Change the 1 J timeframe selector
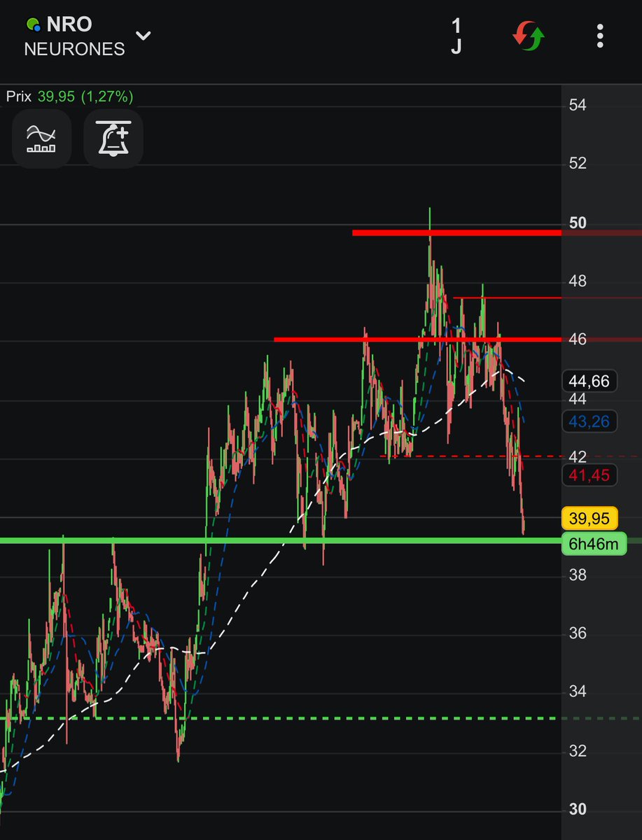The width and height of the screenshot is (642, 840). point(456,36)
